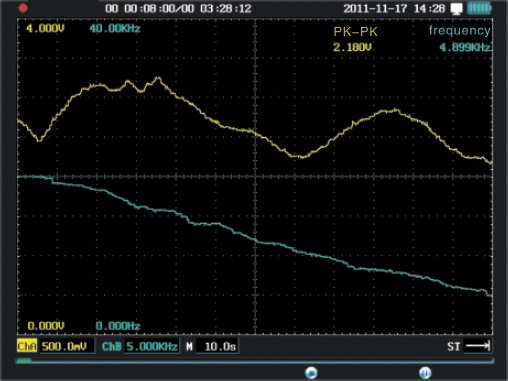Click the frequency measurement label
Screen dimensions: 508x381
coord(459,31)
